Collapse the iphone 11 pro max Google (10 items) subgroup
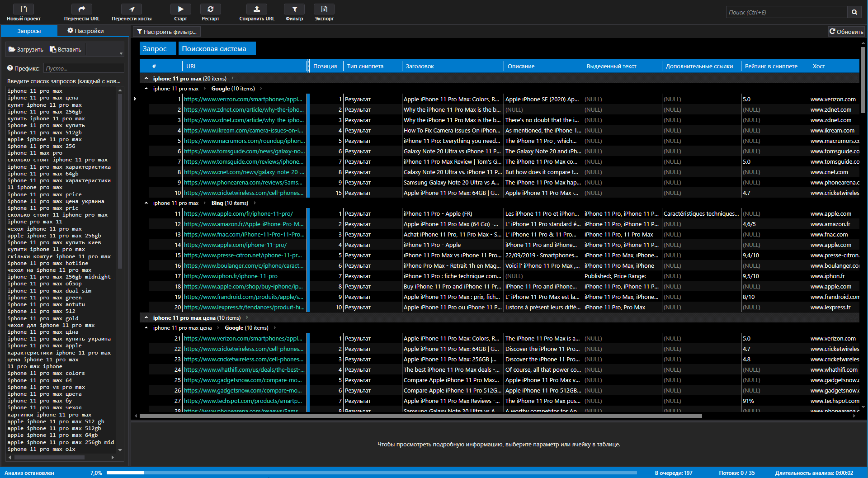Screen dimensions: 868x478 [x=146, y=89]
